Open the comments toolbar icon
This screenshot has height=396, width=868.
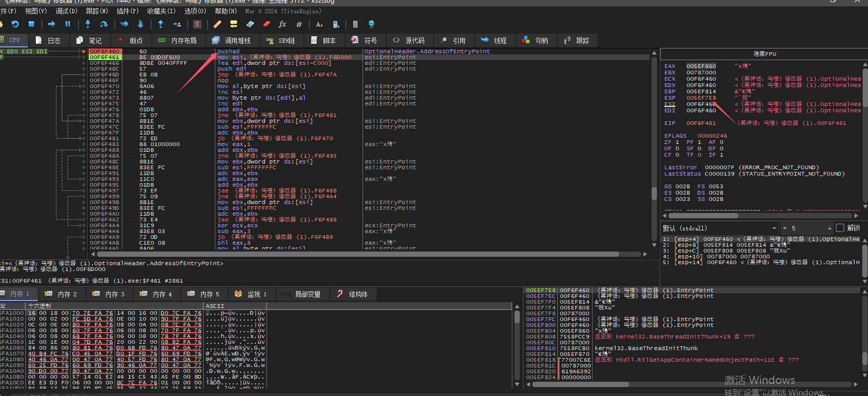233,24
